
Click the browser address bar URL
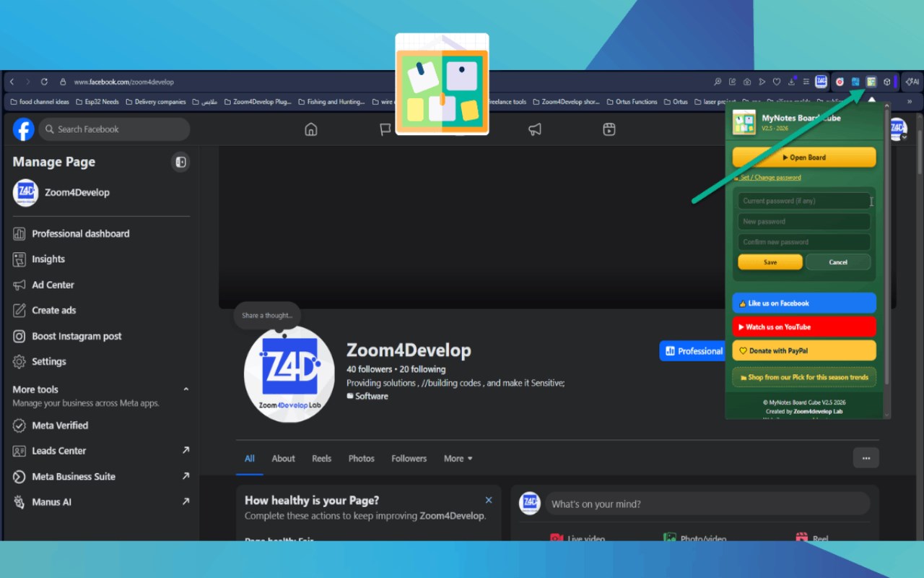point(124,82)
